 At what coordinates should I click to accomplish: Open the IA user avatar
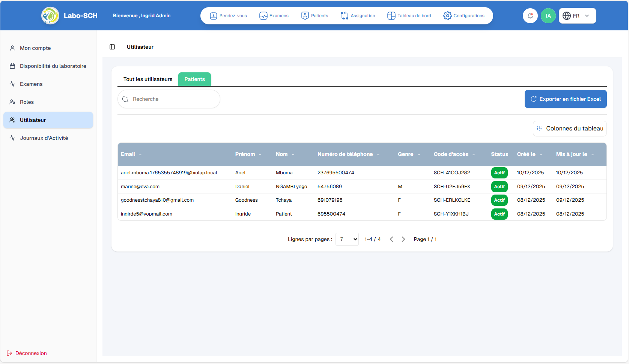pos(548,16)
